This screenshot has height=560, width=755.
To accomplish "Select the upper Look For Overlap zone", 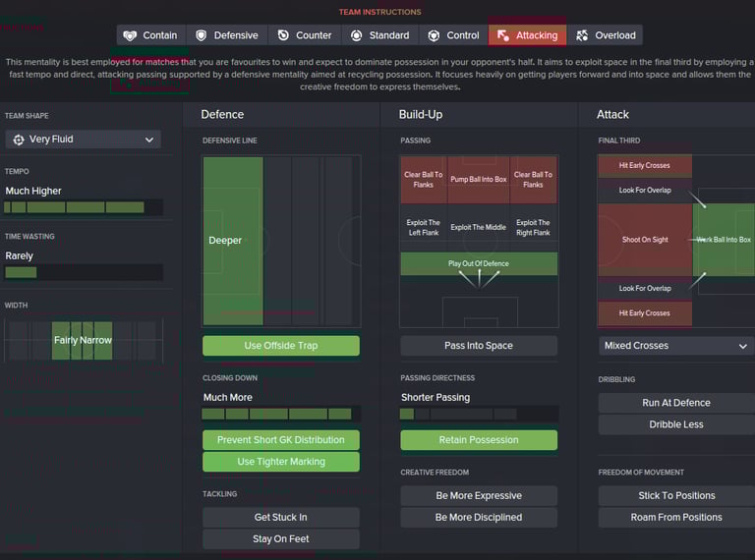I will 645,191.
